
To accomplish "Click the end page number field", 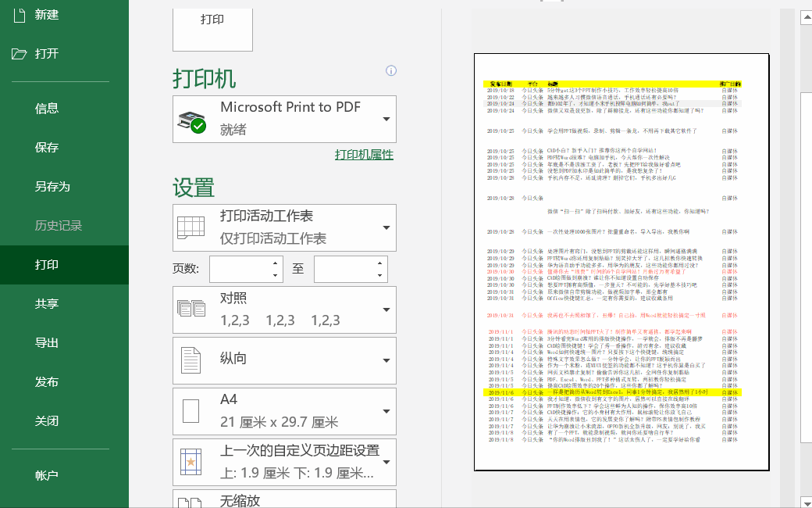I will click(x=344, y=269).
